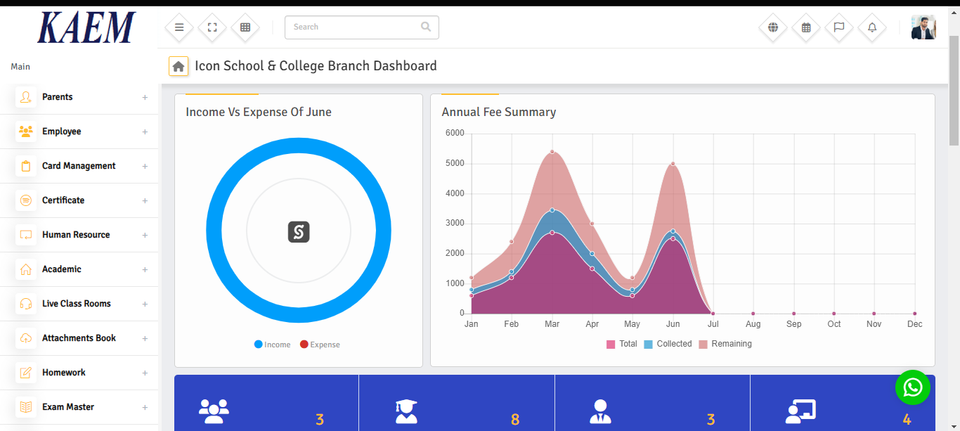Click the globe language icon
The image size is (960, 431).
coord(773,27)
